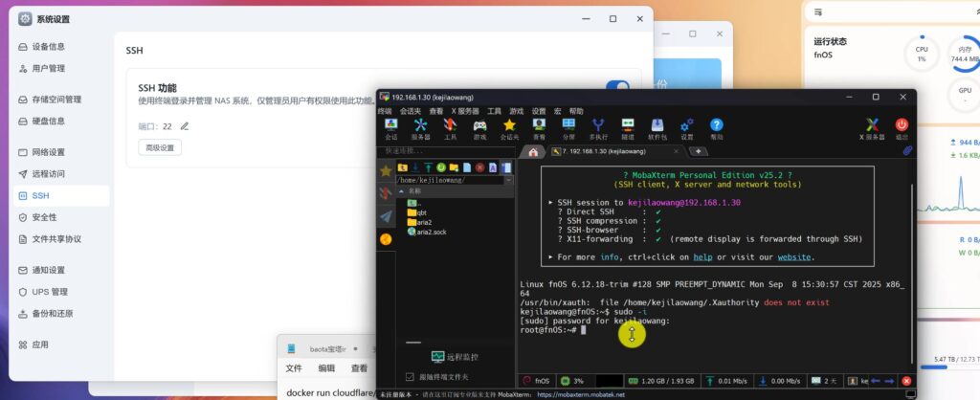Open the 终端 menu in MobaXterm
980x400 pixels.
(385, 111)
